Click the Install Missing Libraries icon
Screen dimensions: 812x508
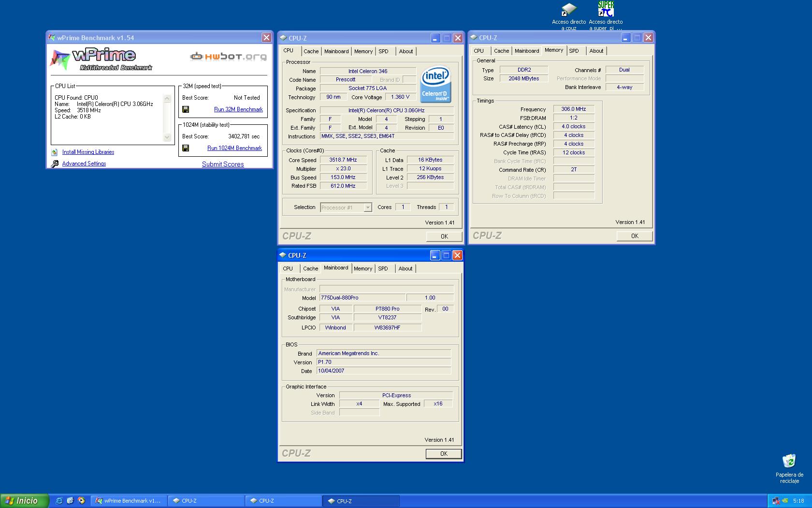click(x=55, y=152)
